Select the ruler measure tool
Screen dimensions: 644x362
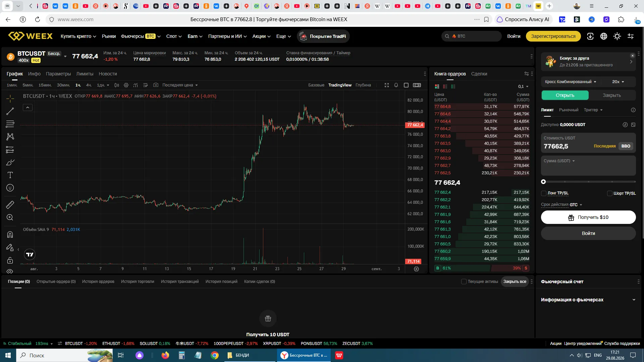10,204
